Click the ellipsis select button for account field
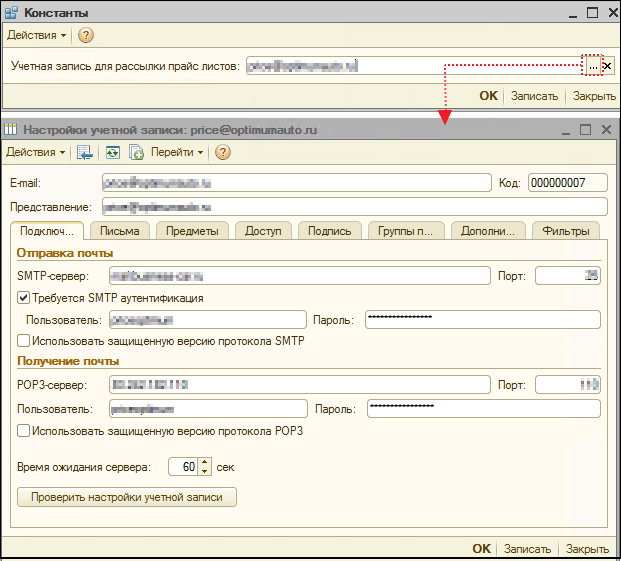Image resolution: width=621 pixels, height=561 pixels. pos(592,66)
